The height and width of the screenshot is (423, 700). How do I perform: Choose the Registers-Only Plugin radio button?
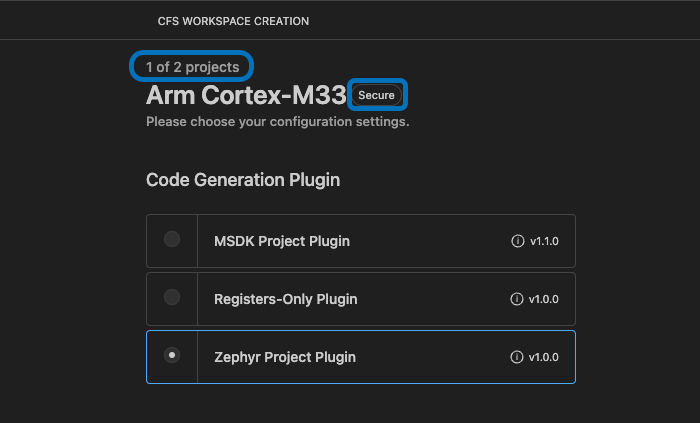point(172,298)
